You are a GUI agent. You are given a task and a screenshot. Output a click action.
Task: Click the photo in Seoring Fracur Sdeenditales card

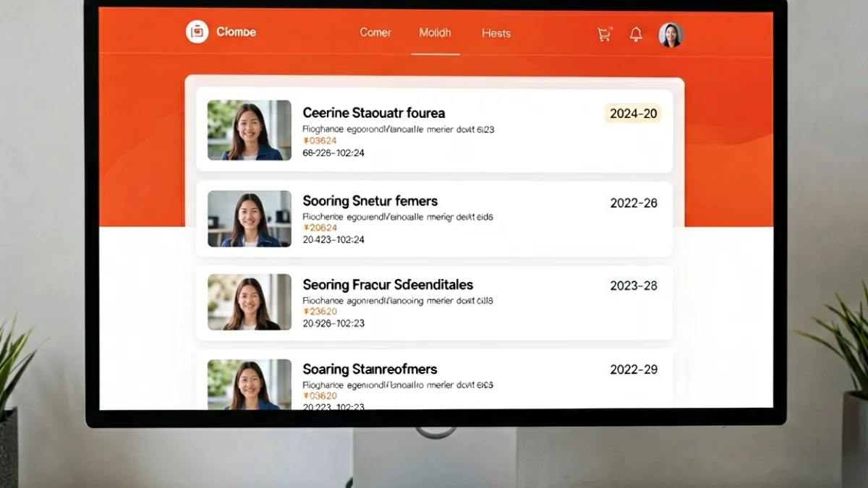point(250,302)
